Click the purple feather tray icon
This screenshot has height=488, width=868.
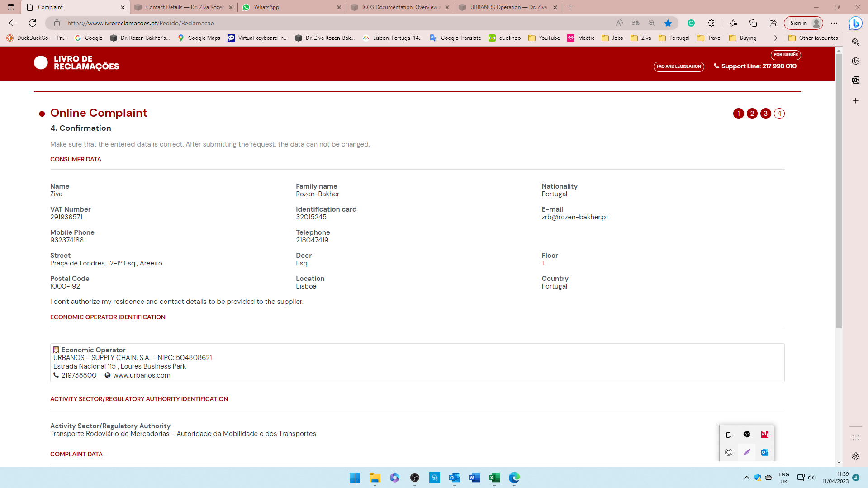click(747, 452)
